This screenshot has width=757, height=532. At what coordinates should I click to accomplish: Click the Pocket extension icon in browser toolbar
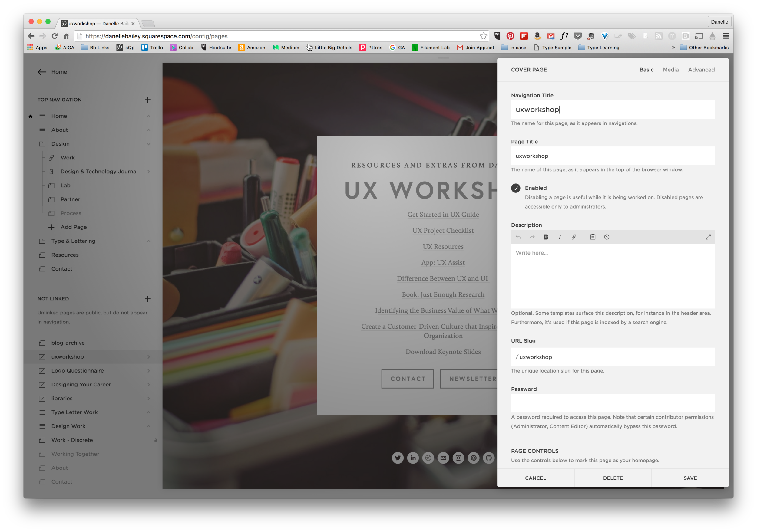pyautogui.click(x=577, y=36)
